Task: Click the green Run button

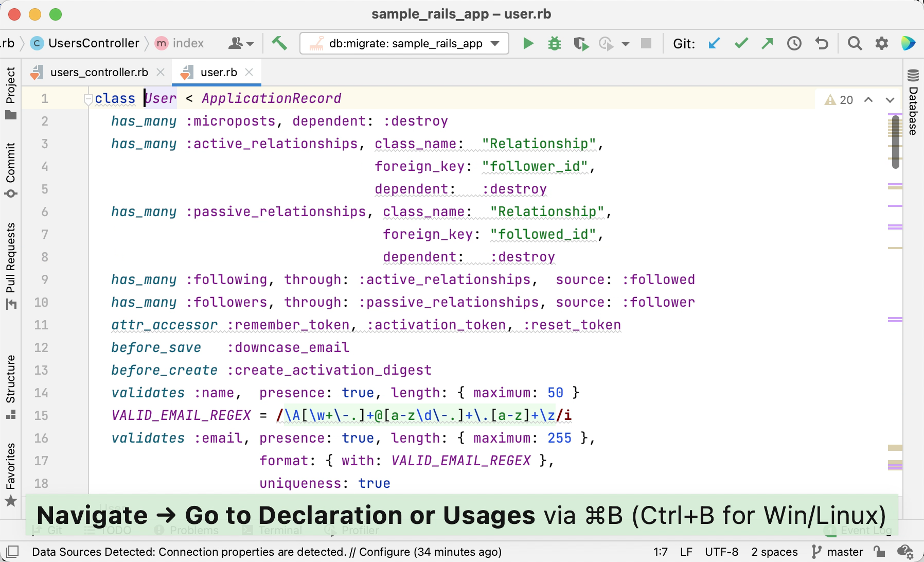Action: [x=528, y=44]
